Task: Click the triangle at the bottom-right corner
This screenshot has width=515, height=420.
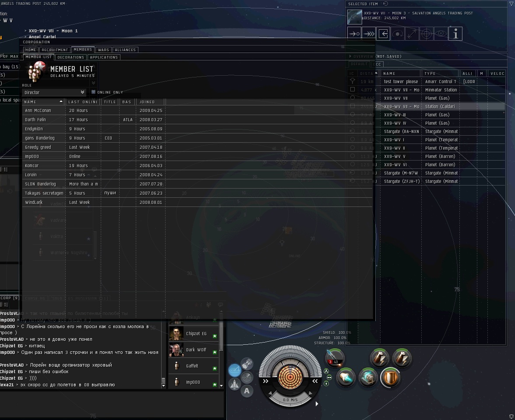Action: click(x=511, y=416)
